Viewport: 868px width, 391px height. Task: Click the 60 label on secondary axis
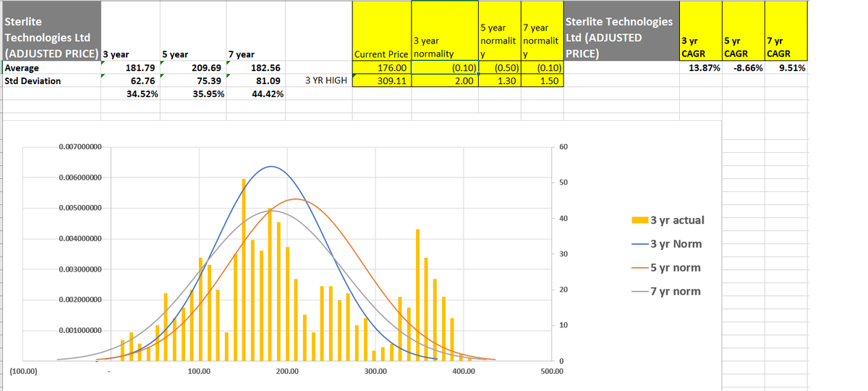click(565, 147)
